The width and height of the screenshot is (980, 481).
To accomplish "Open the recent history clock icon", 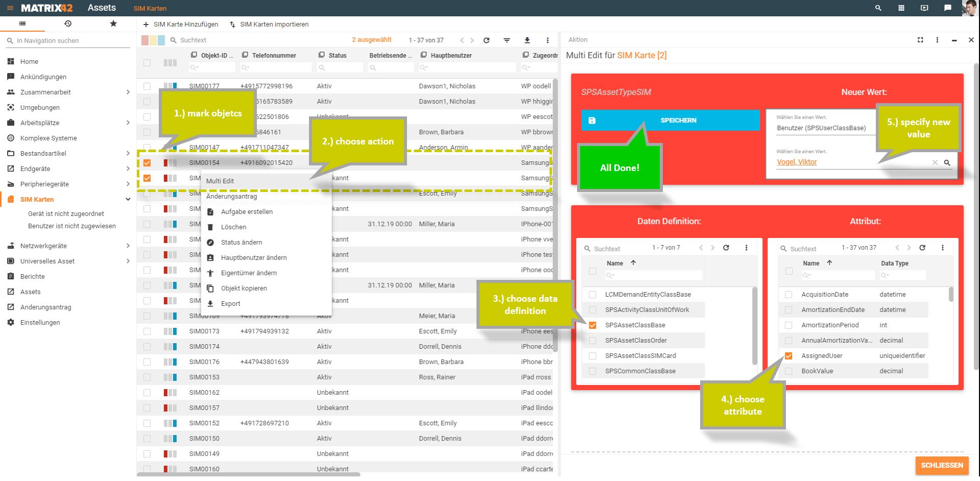I will click(68, 23).
